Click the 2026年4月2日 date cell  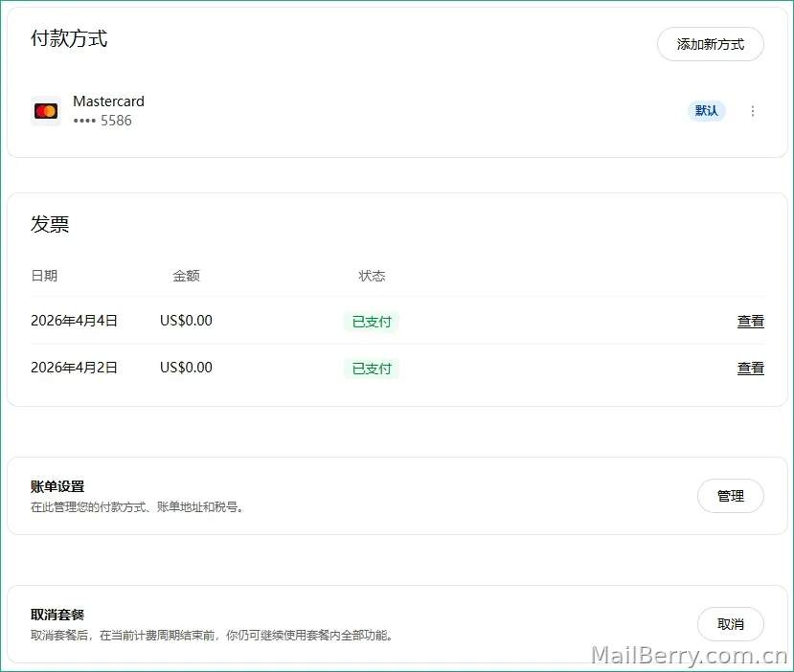click(x=74, y=368)
